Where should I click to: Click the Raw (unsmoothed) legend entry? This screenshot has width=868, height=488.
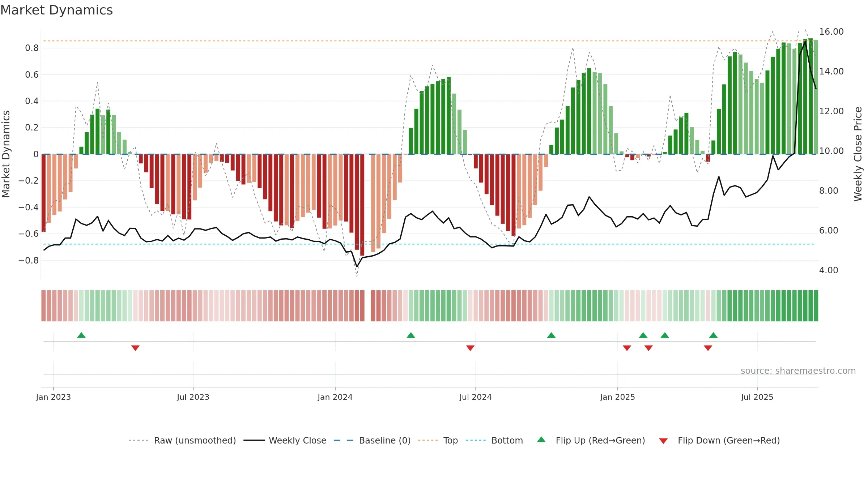(182, 440)
